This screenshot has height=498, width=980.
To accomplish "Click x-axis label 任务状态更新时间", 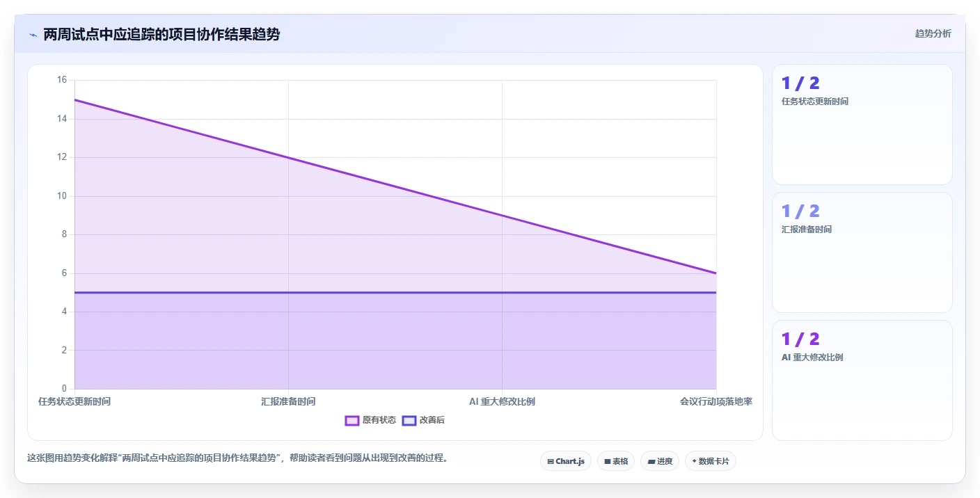I will [74, 401].
